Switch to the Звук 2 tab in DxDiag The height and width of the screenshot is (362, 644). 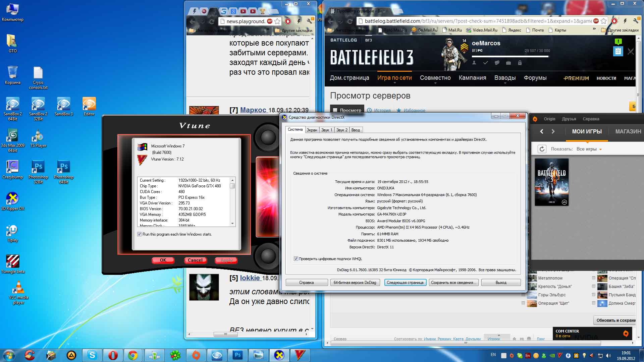point(342,130)
